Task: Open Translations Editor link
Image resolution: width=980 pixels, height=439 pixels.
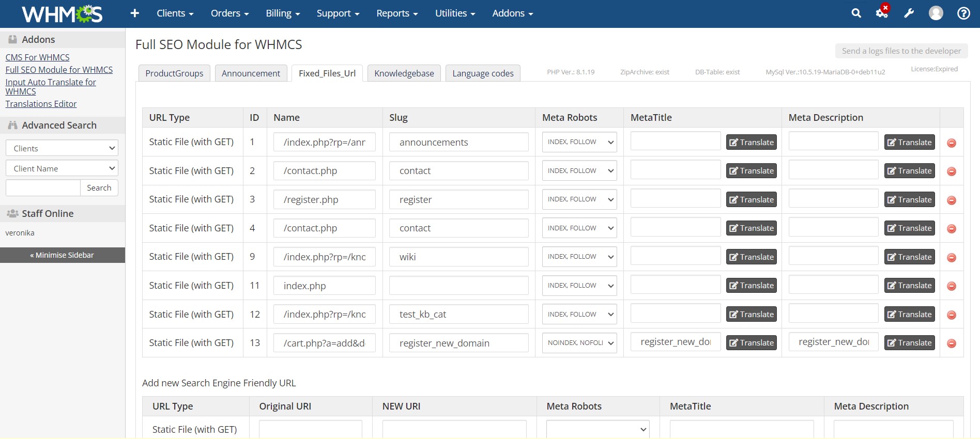Action: coord(41,104)
